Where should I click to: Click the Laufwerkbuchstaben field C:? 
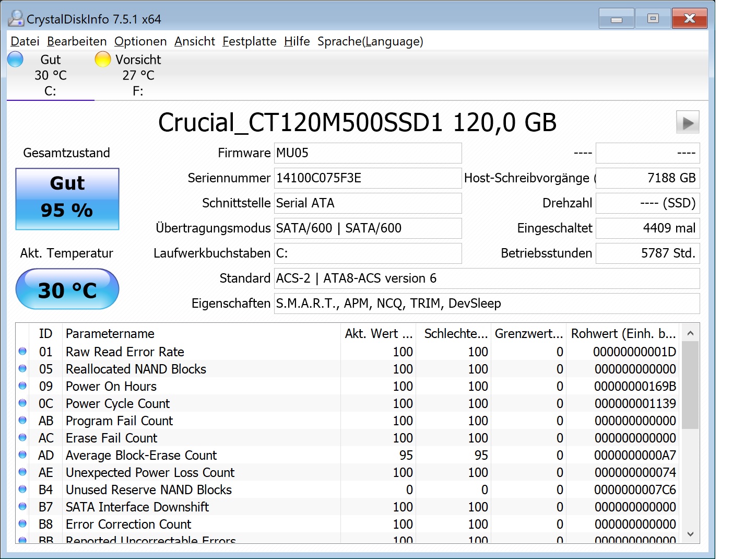pyautogui.click(x=368, y=253)
